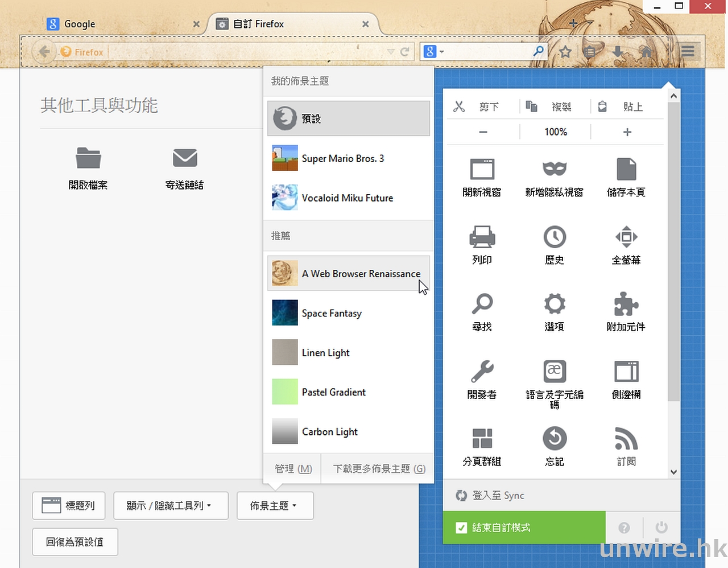Toggle the 標題列 title bar button

click(x=69, y=505)
